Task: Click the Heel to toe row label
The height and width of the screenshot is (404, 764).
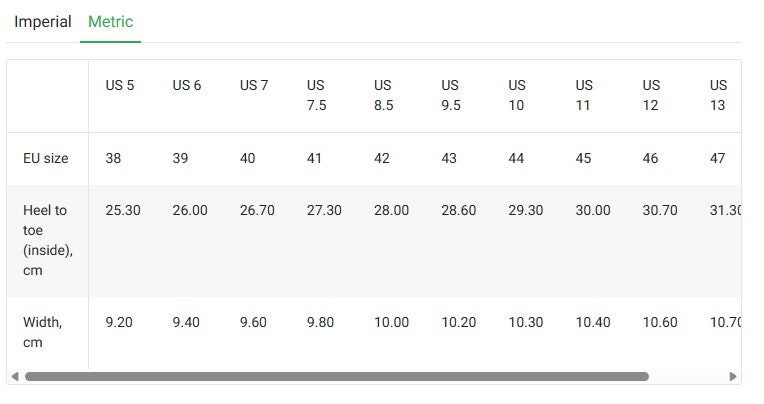Action: (x=48, y=240)
